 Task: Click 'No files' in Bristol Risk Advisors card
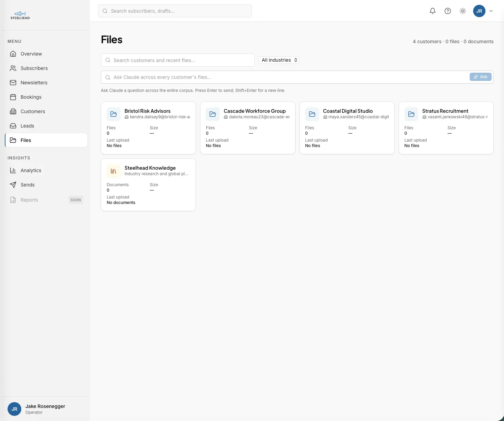114,146
